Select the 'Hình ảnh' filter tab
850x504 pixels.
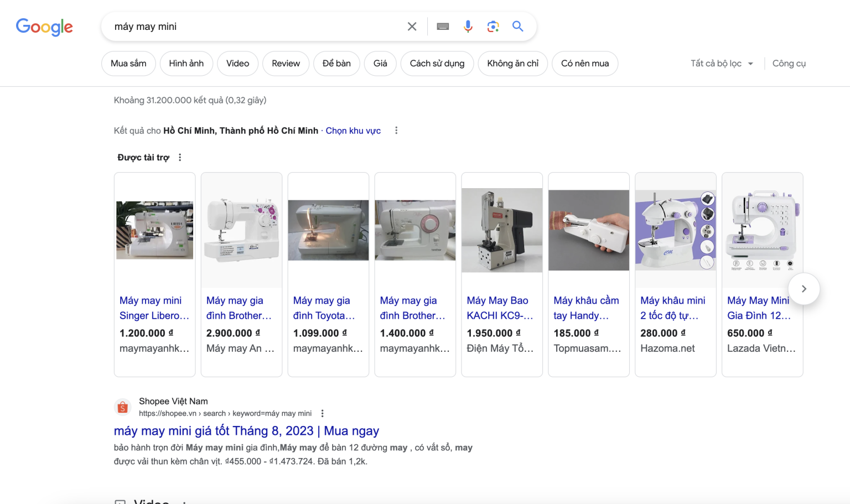(186, 64)
